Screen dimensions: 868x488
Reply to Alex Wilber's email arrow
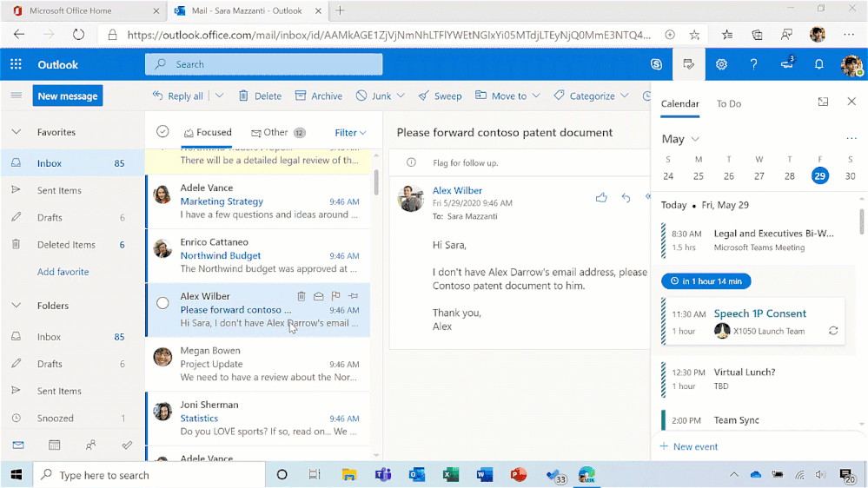click(x=626, y=197)
